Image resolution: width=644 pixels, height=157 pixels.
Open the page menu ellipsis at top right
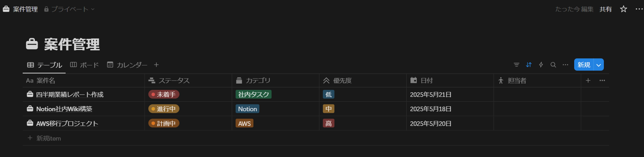coord(639,9)
